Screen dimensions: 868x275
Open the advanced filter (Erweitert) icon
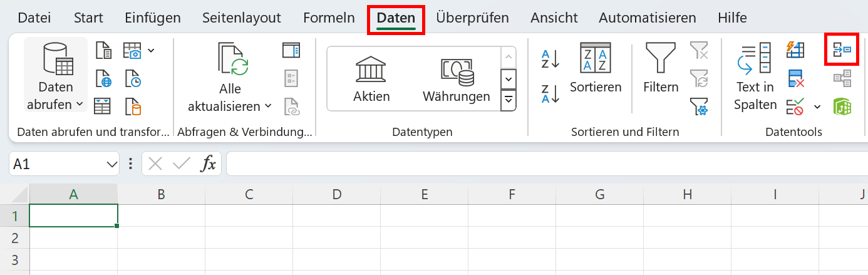(699, 106)
